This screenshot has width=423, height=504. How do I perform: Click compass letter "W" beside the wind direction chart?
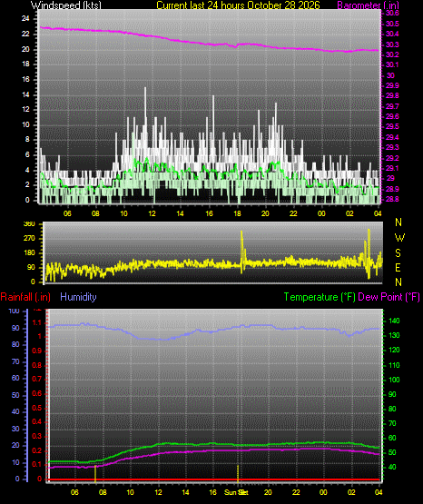tap(399, 238)
